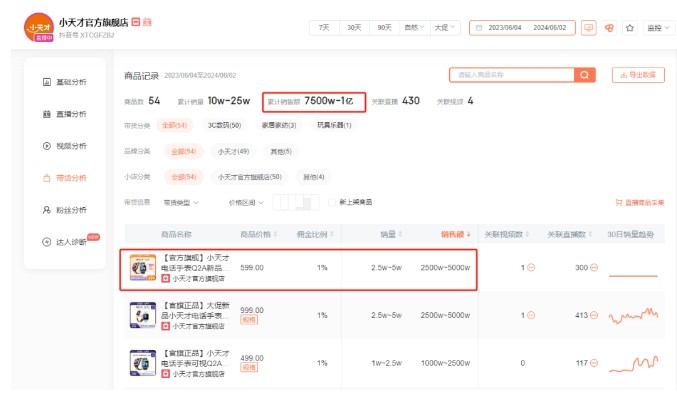This screenshot has height=396, width=677.
Task: Tick the 新上架商品 checkbox
Action: [x=332, y=202]
